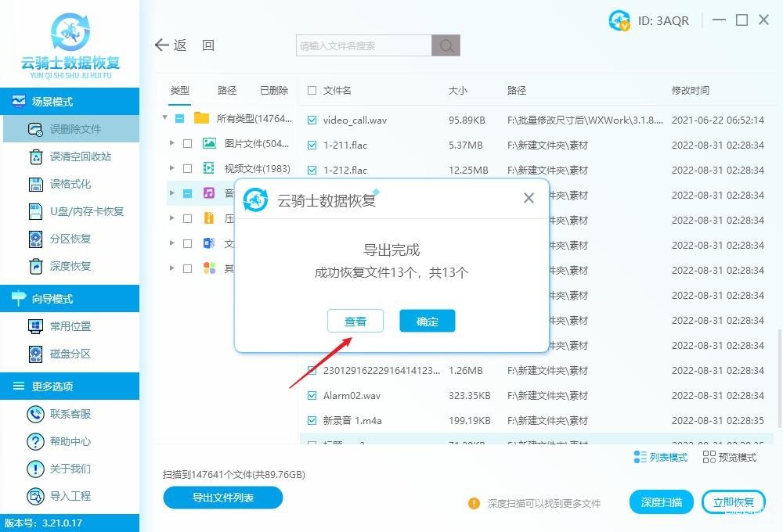This screenshot has width=783, height=532.
Task: Switch to 列表模式 list view
Action: (660, 457)
